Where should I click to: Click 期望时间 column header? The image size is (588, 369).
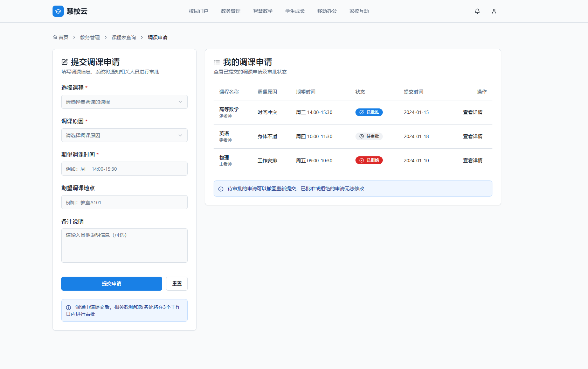click(306, 92)
